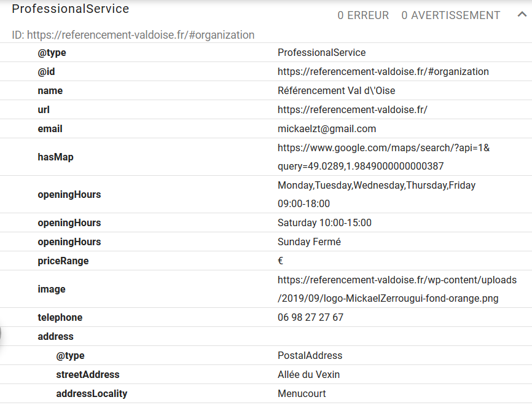Open the url value referencement-valdoise.fr
The width and height of the screenshot is (532, 405).
tap(353, 109)
